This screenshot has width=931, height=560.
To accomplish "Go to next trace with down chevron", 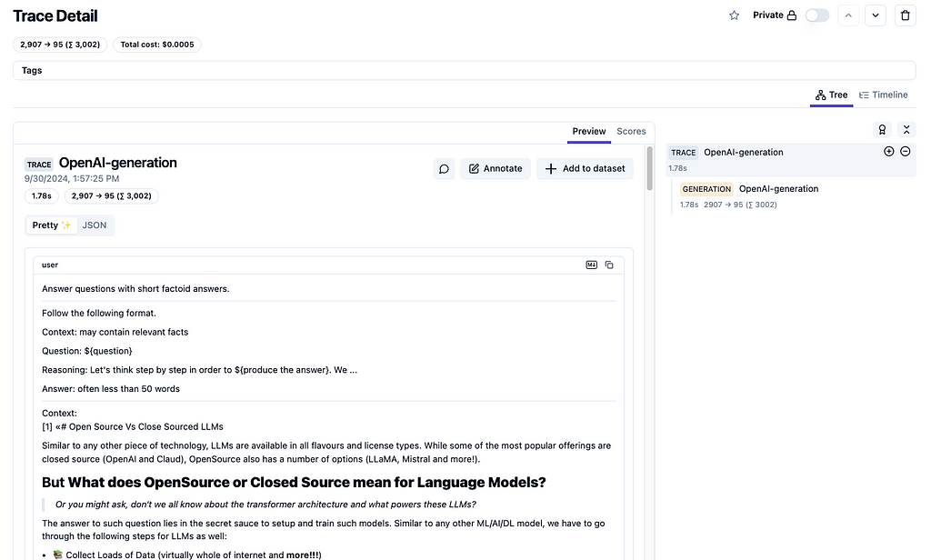I will [876, 15].
